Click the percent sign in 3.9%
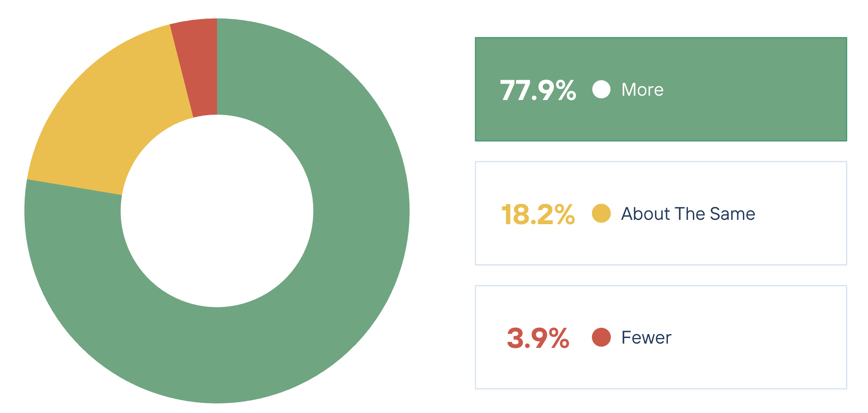This screenshot has height=413, width=868. pyautogui.click(x=559, y=338)
